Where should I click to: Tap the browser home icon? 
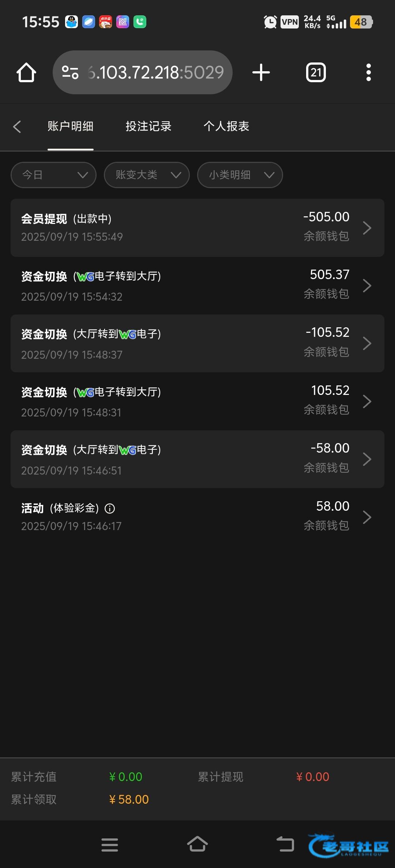tap(26, 72)
